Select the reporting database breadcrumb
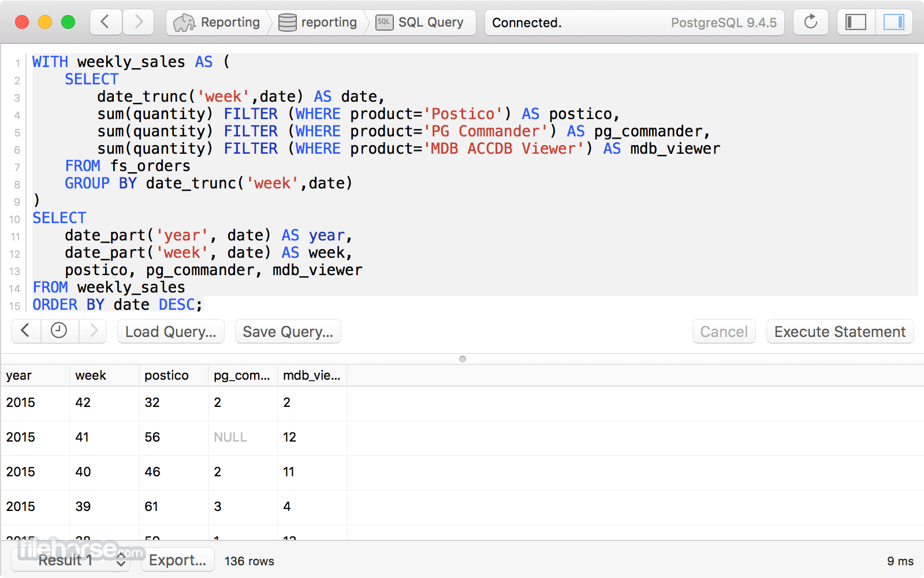Image resolution: width=924 pixels, height=578 pixels. [318, 23]
